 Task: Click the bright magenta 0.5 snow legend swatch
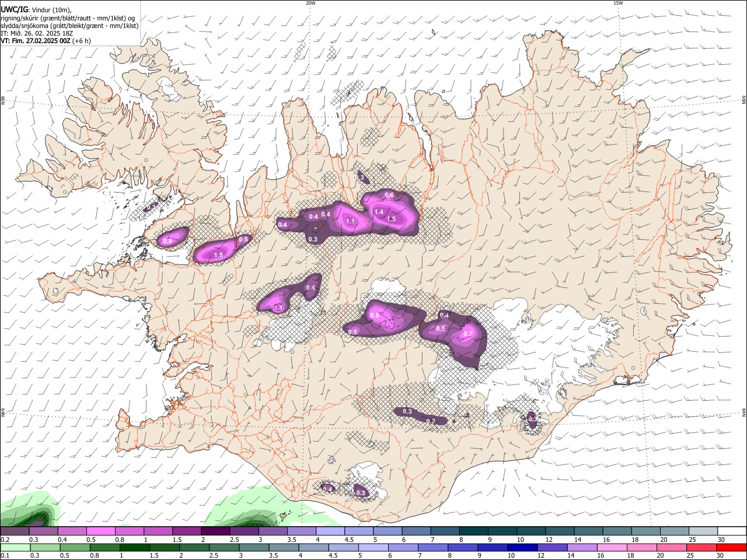coord(100,531)
